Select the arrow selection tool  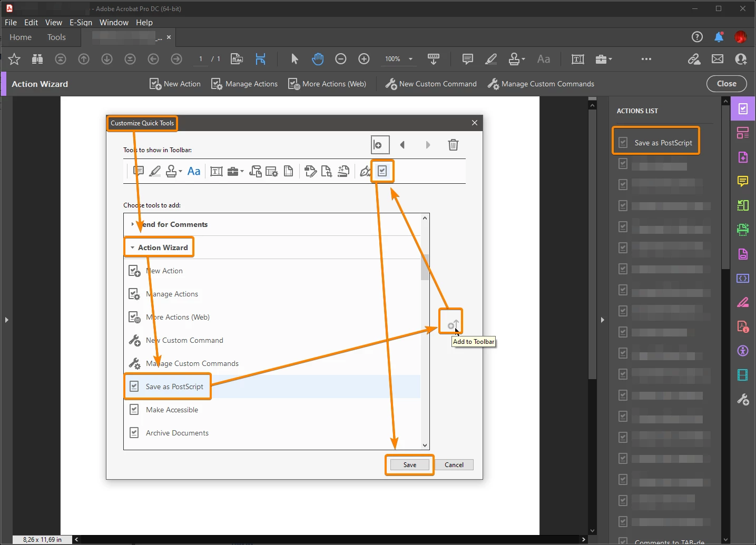click(294, 59)
